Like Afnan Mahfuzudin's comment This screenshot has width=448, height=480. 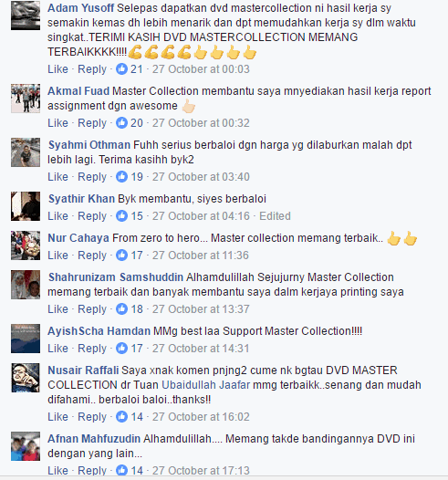pyautogui.click(x=57, y=470)
